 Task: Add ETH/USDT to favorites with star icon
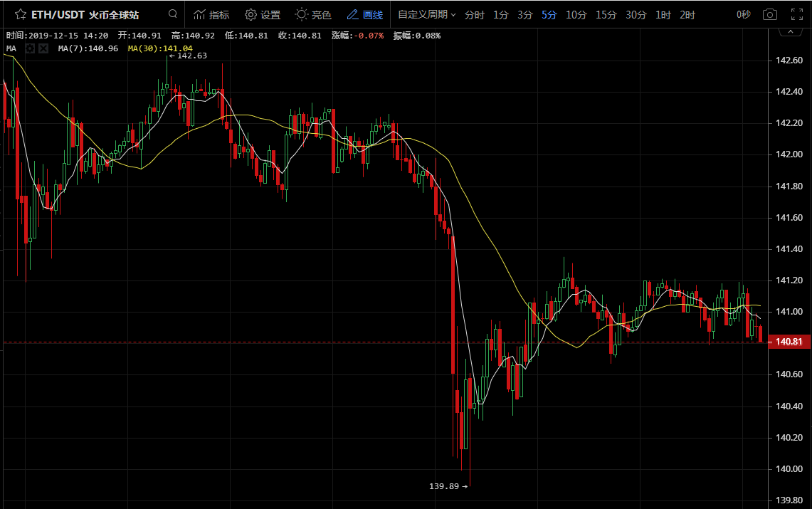[20, 14]
